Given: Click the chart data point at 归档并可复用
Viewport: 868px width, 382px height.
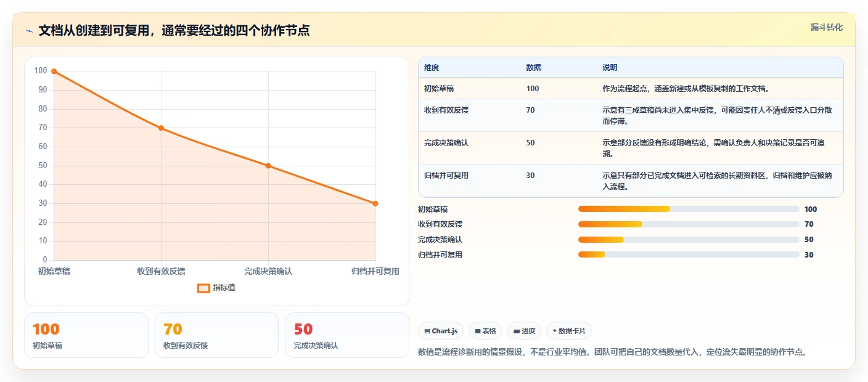Looking at the screenshot, I should click(375, 203).
